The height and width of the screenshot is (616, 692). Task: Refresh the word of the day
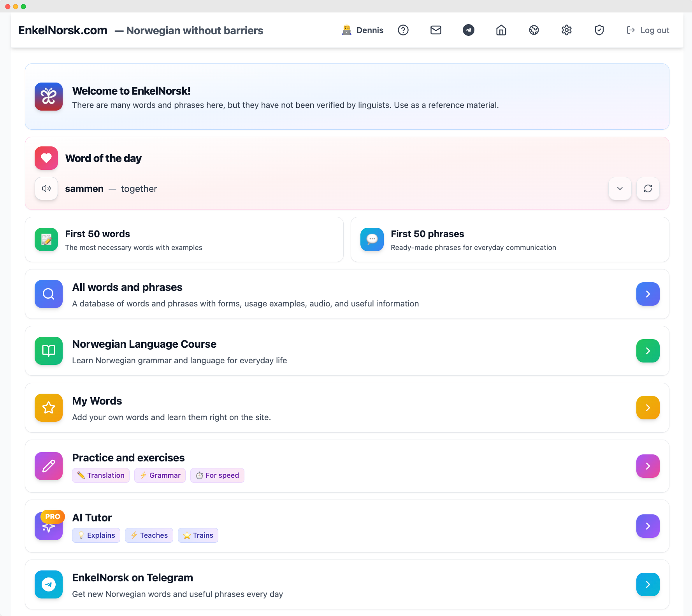[x=648, y=188]
